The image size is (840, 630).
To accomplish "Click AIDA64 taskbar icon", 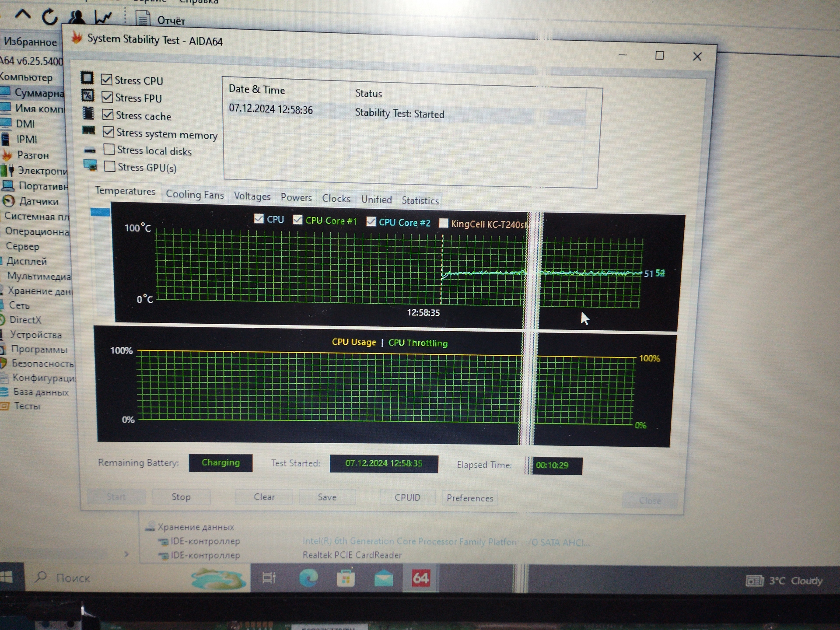I will [420, 578].
